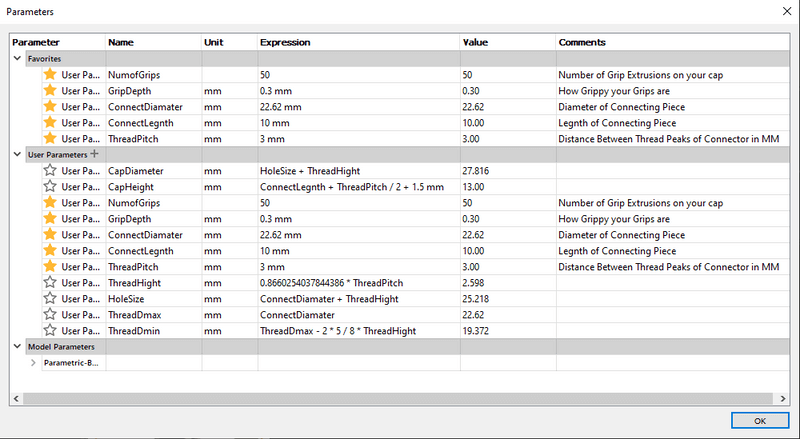
Task: Mark ThreadDmin as favorite star
Action: (x=49, y=330)
